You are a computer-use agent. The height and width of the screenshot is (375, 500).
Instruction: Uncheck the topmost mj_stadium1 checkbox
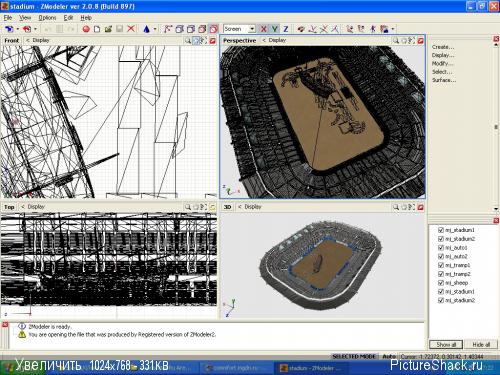pos(441,230)
